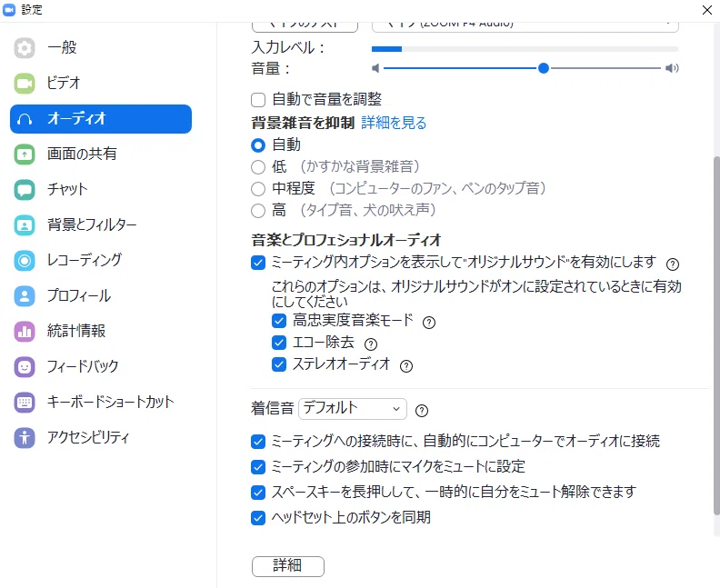This screenshot has height=588, width=720.
Task: Click the 音楽とプロフェショナルオーディオ heading
Action: [x=345, y=240]
